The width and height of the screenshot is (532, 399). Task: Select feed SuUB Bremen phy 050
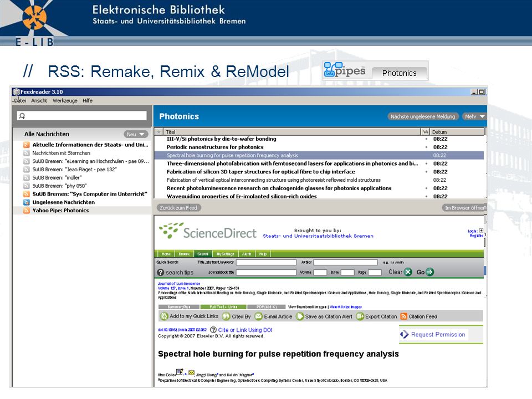[59, 186]
